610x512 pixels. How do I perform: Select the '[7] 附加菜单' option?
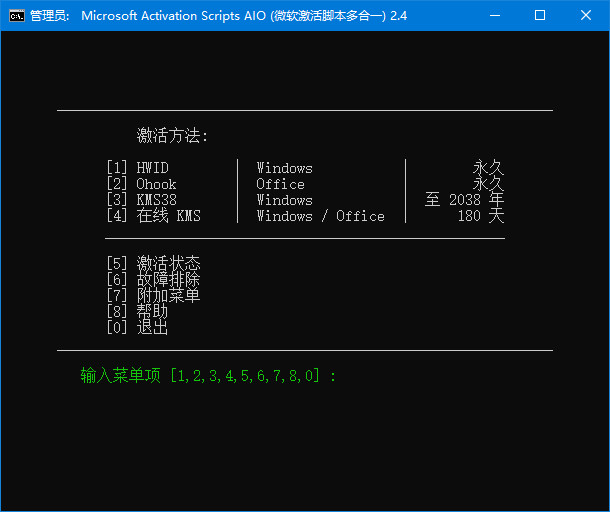coord(154,295)
